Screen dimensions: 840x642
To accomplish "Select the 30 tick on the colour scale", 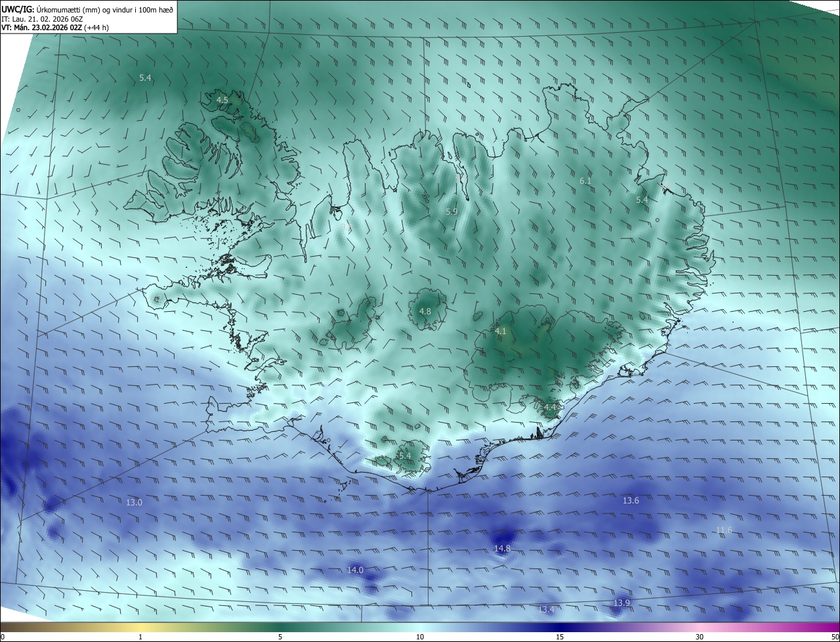I will 700,637.
